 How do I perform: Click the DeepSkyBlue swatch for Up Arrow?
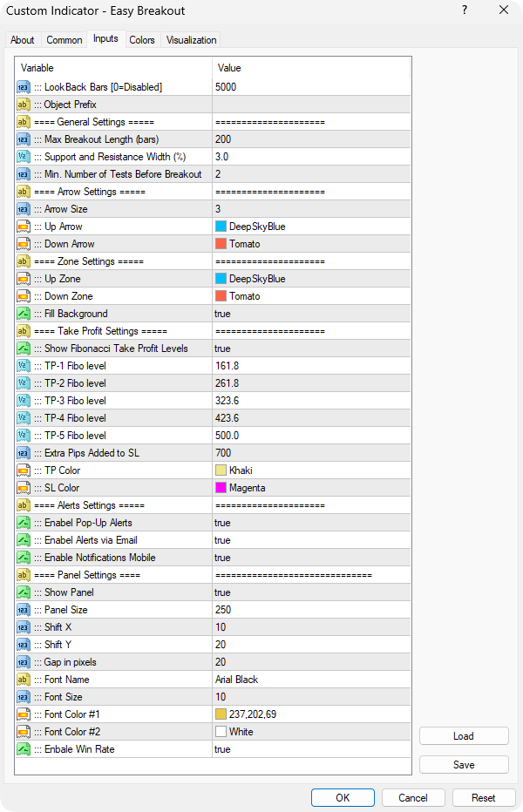221,227
